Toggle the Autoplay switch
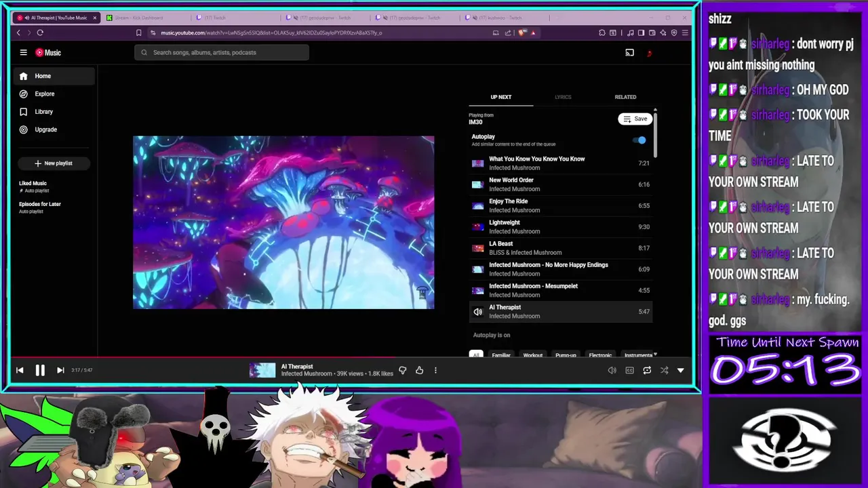The height and width of the screenshot is (488, 868). (639, 140)
